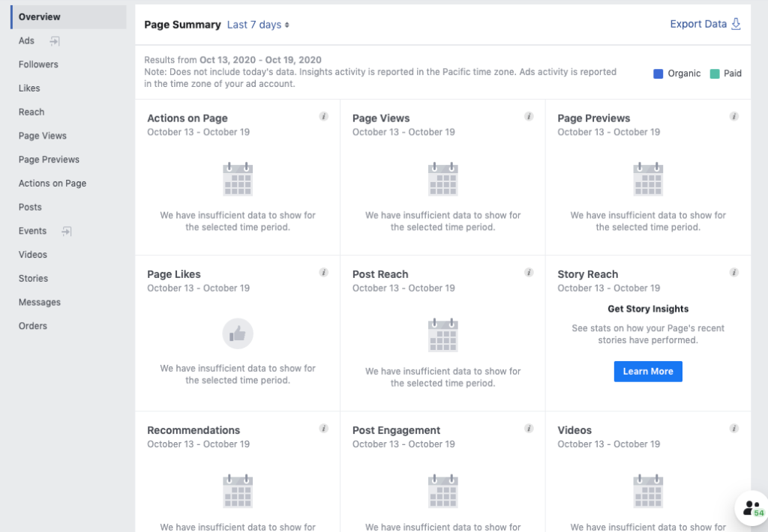Click the calendar icon in Post Reach card
Image resolution: width=768 pixels, height=532 pixels.
point(442,335)
